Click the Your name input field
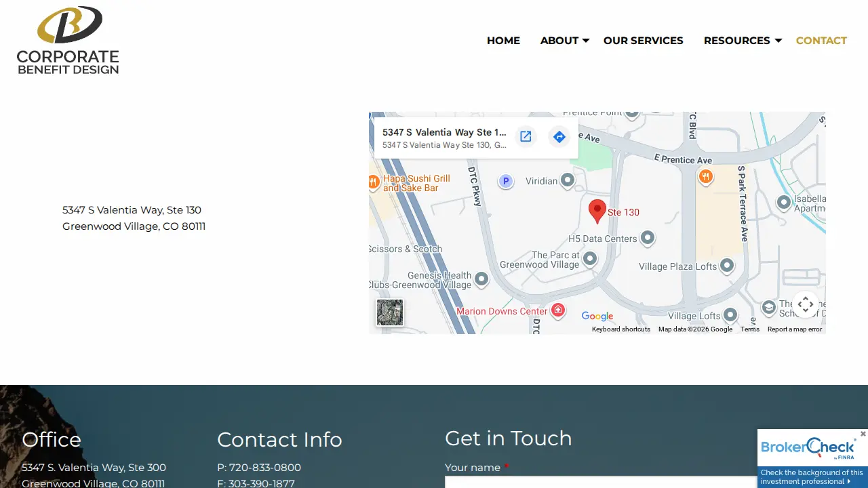The width and height of the screenshot is (868, 488). (601, 482)
